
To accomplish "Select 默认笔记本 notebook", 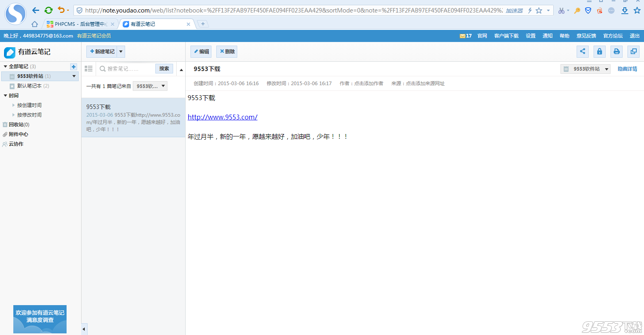I will click(x=29, y=86).
